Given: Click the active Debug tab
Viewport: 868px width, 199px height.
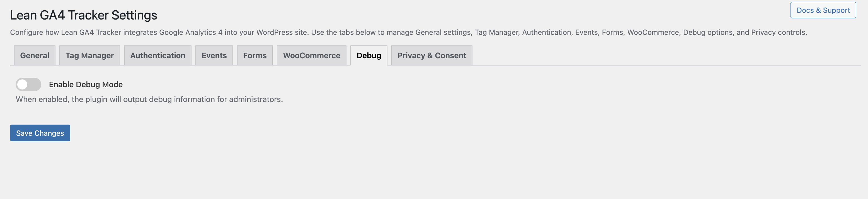Looking at the screenshot, I should [368, 55].
